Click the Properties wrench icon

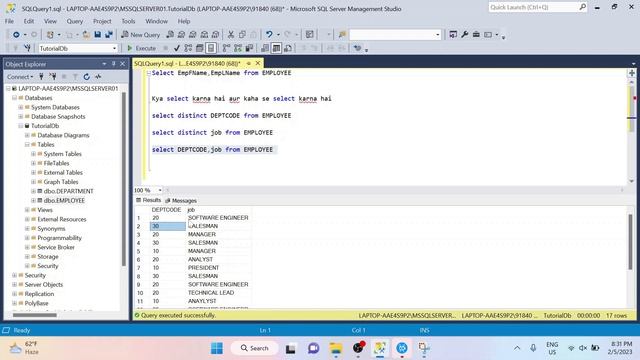(464, 35)
